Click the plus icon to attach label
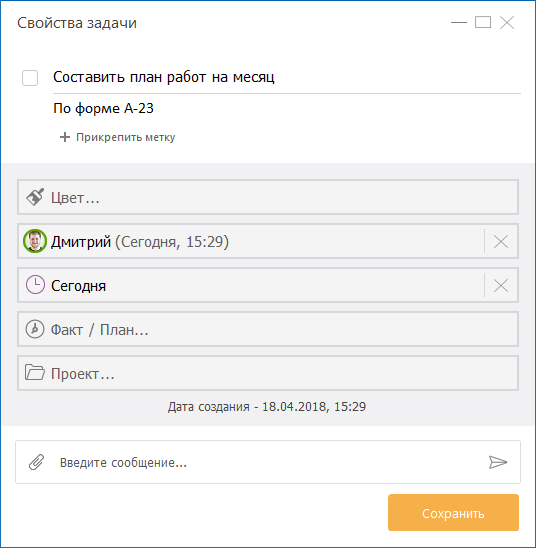 click(x=65, y=137)
